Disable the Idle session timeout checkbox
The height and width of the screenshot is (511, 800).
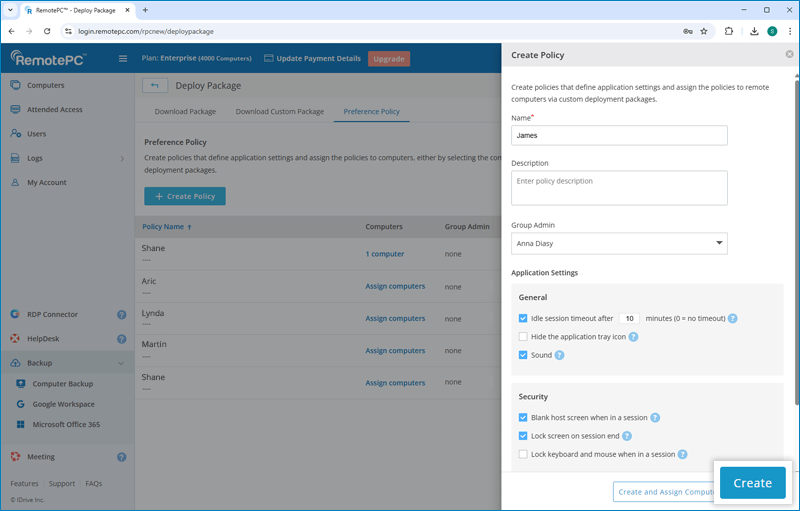pos(523,318)
